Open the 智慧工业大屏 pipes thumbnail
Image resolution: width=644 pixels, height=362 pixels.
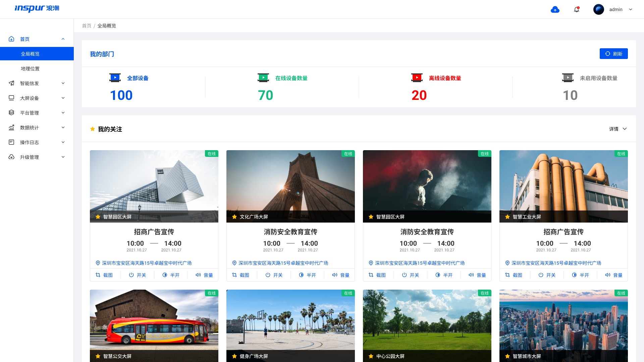pyautogui.click(x=563, y=186)
